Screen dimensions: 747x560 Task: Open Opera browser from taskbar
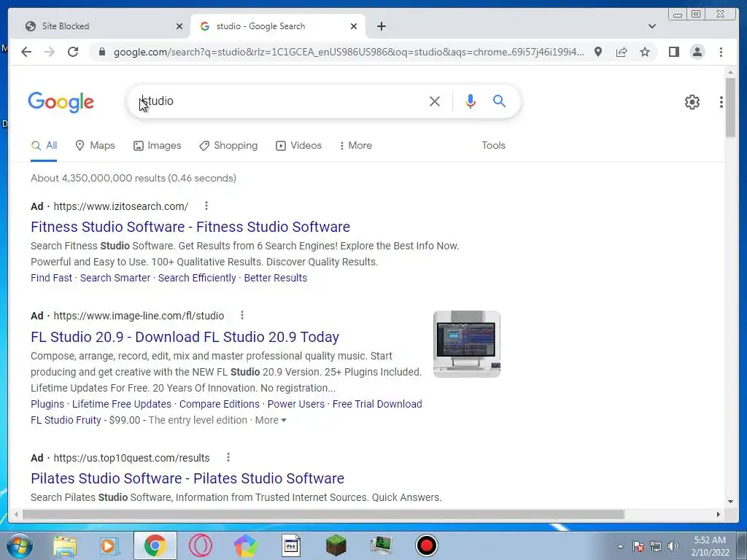tap(200, 545)
